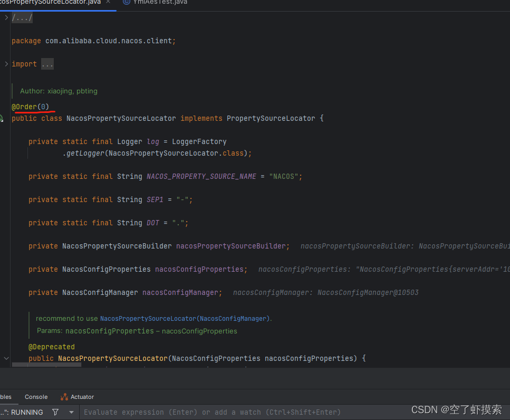The width and height of the screenshot is (510, 420).
Task: Open the Actuator tab
Action: 77,397
